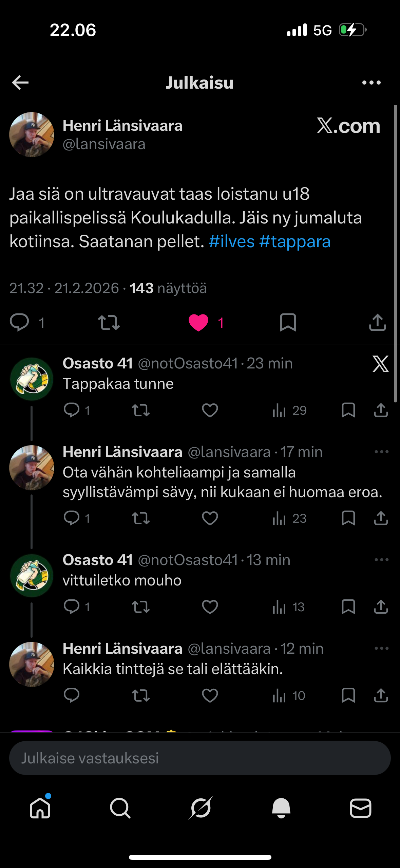Open the #ilves hashtag
This screenshot has width=400, height=868.
point(231,242)
